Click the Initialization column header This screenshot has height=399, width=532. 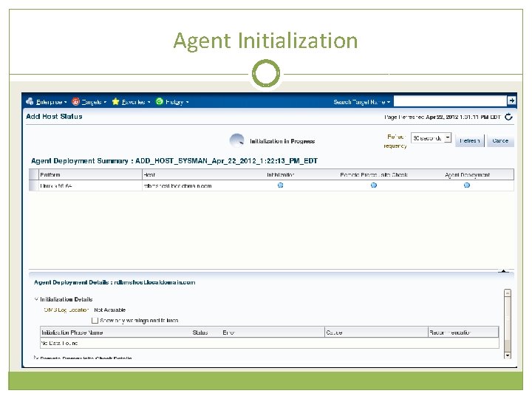coord(280,174)
